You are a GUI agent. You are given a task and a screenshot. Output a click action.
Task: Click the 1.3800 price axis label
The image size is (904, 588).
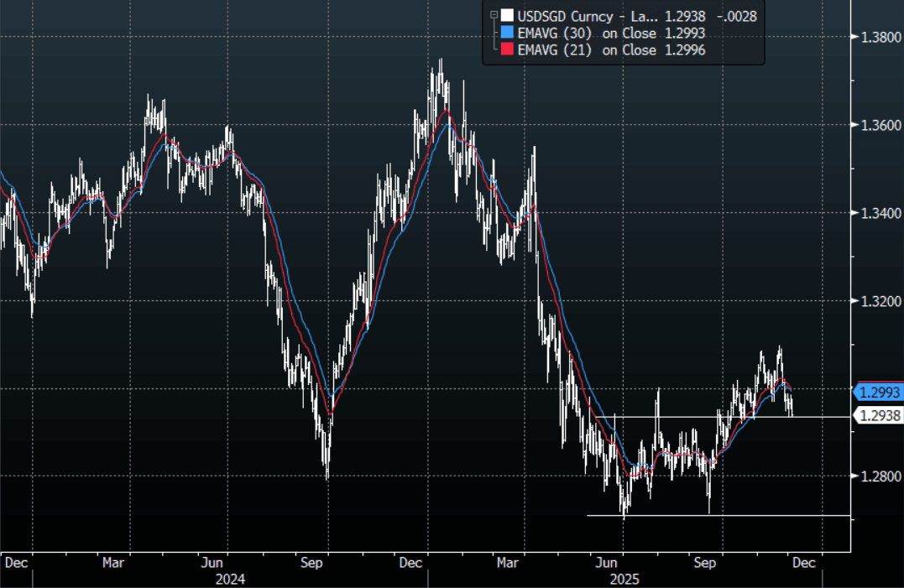click(x=875, y=37)
